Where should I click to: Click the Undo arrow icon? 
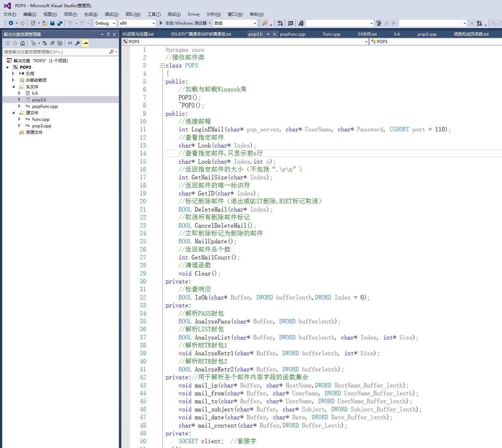point(70,23)
